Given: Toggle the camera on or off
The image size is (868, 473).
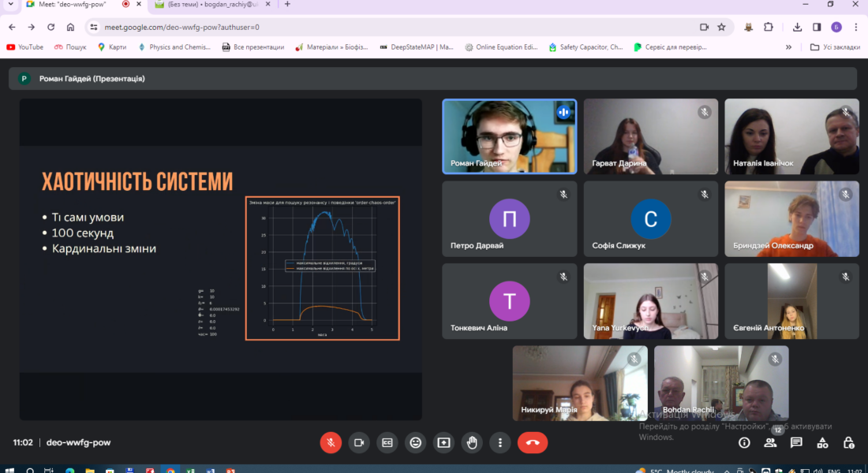Looking at the screenshot, I should pos(359,442).
